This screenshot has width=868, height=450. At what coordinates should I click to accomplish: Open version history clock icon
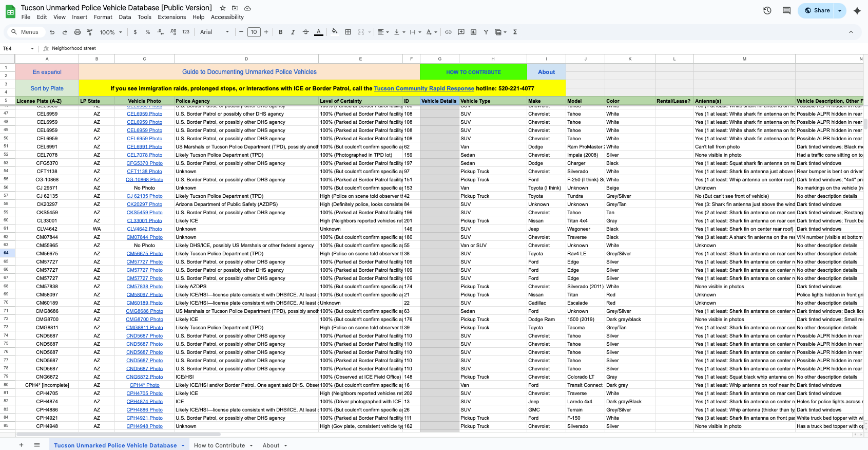pos(767,10)
